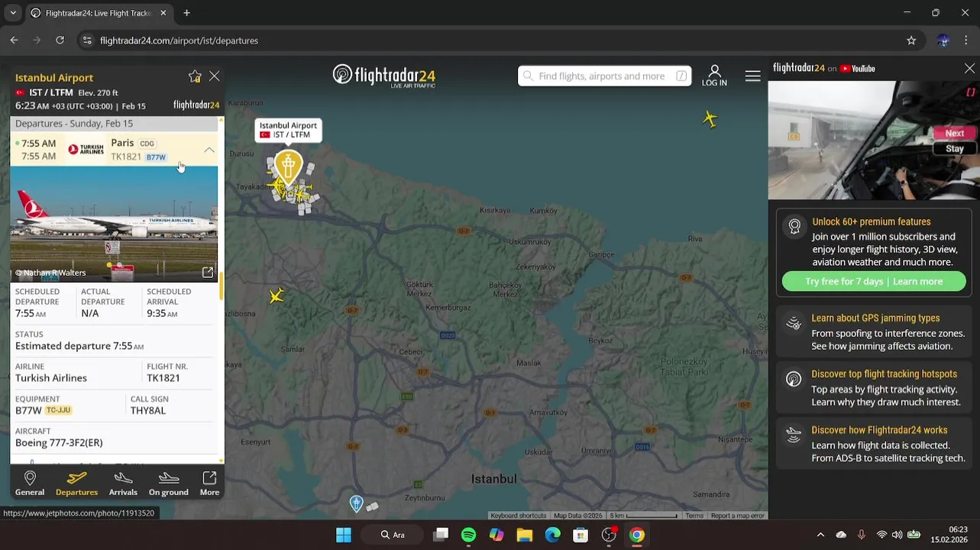The image size is (980, 550).
Task: Bookmark this page with the star
Action: point(911,40)
